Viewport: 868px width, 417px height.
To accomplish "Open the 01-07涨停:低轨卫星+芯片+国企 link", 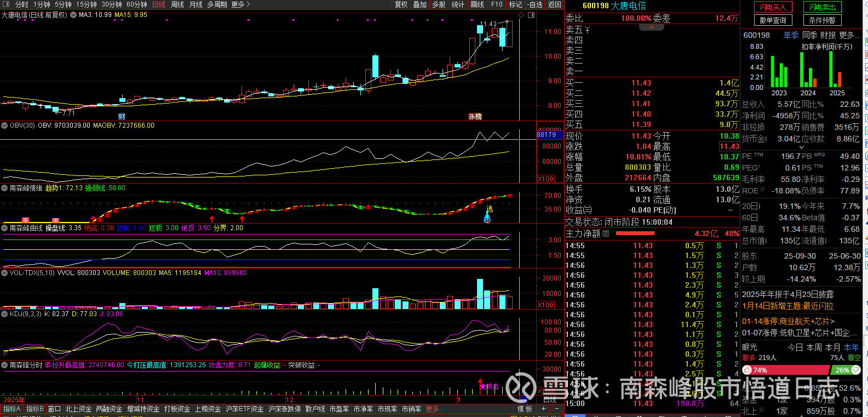I will 800,333.
